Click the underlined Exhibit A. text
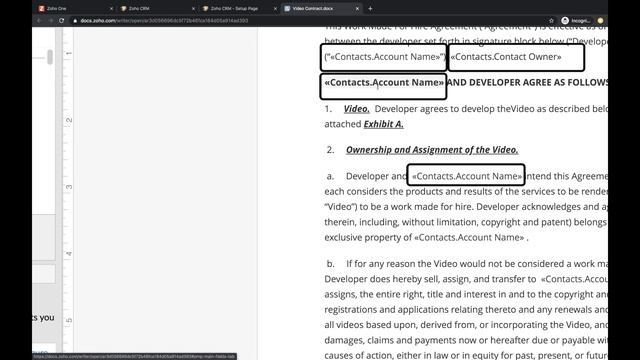Screen dimensions: 640x360 pos(384,124)
